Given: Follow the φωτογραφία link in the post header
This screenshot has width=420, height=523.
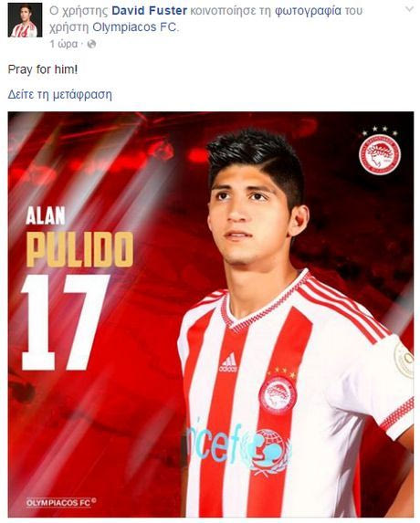Looking at the screenshot, I should 309,11.
